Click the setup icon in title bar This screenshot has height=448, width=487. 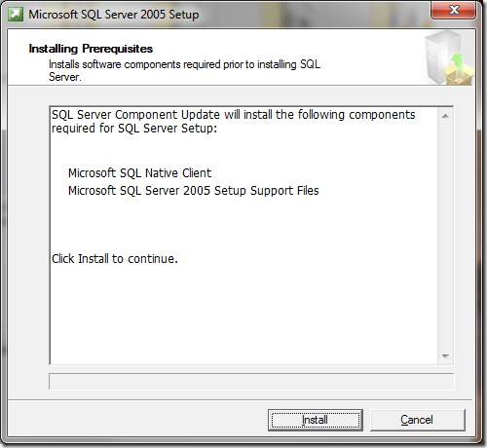16,15
